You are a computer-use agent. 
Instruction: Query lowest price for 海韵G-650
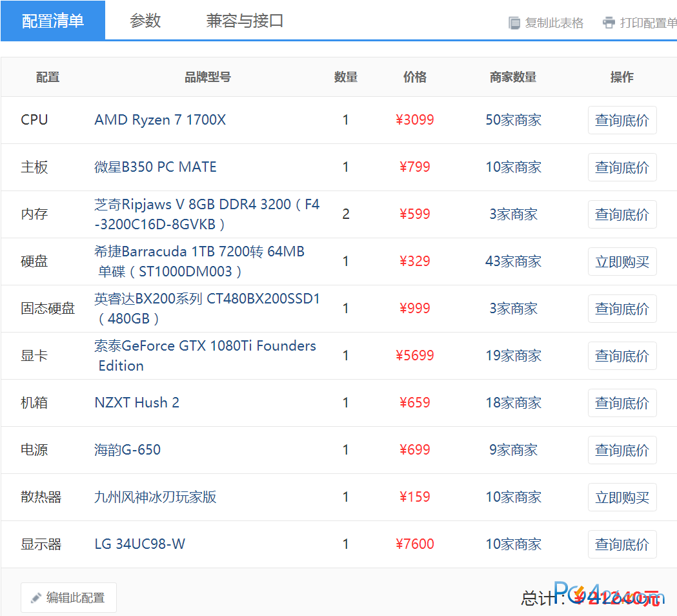tap(622, 449)
